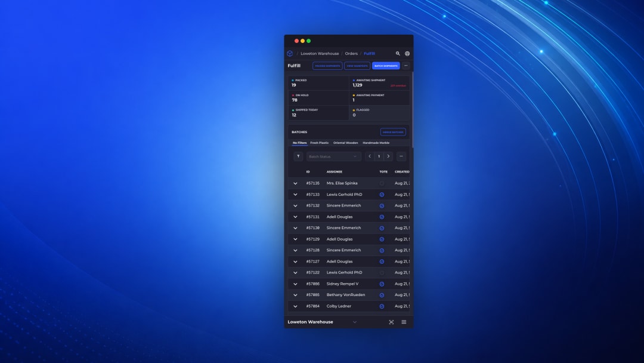Switch to the Oriental Wooden tab

(345, 143)
